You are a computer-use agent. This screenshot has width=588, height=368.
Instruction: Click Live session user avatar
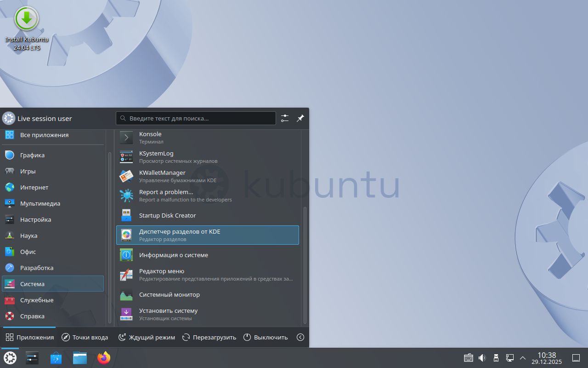tap(9, 118)
